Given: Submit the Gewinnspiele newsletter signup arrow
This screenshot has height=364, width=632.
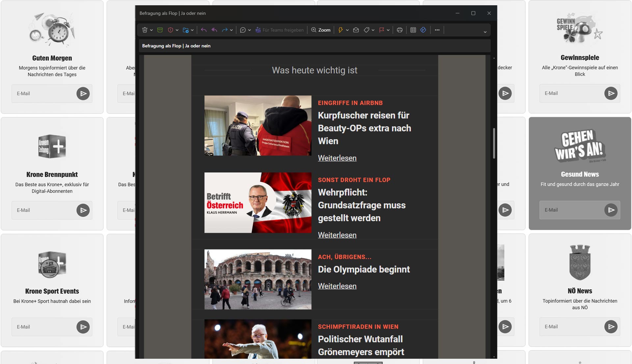Looking at the screenshot, I should pyautogui.click(x=611, y=93).
